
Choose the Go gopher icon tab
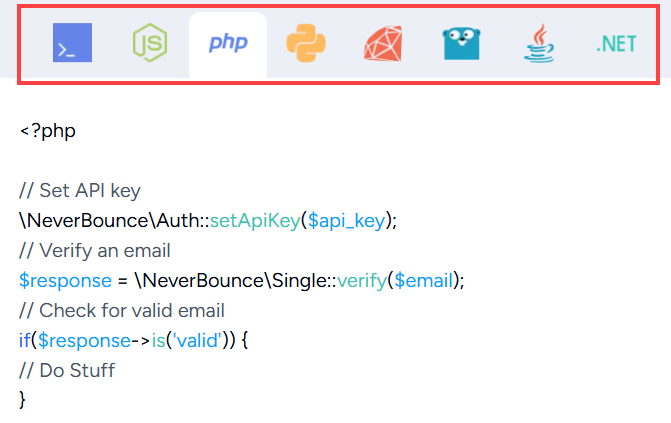(461, 43)
